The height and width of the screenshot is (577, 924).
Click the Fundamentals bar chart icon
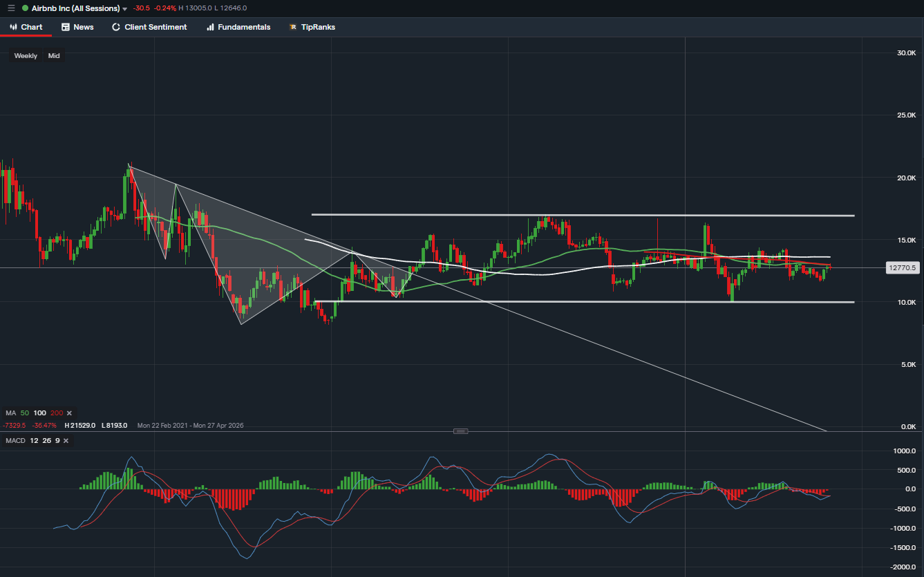click(210, 27)
